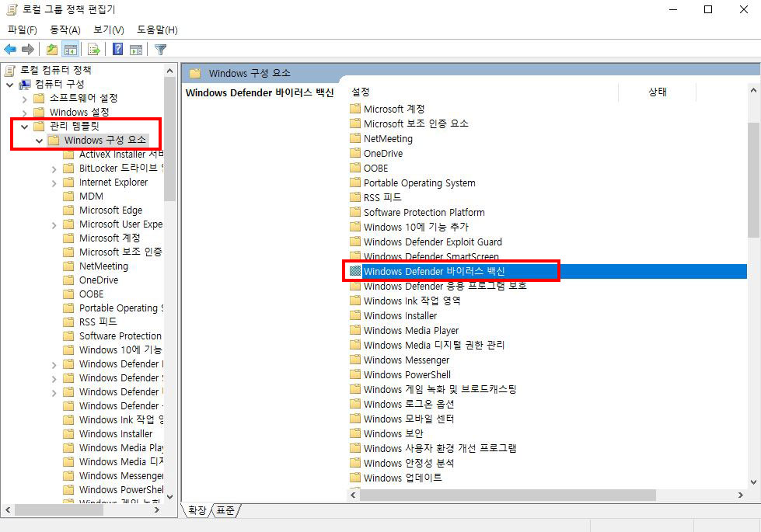Select Windows Installer in the left tree
Image resolution: width=761 pixels, height=532 pixels.
click(x=116, y=434)
